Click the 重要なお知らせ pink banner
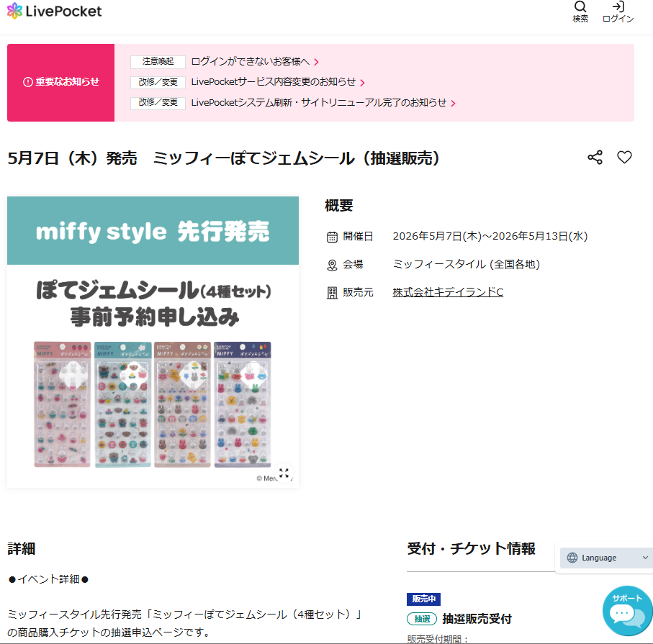 click(x=61, y=82)
